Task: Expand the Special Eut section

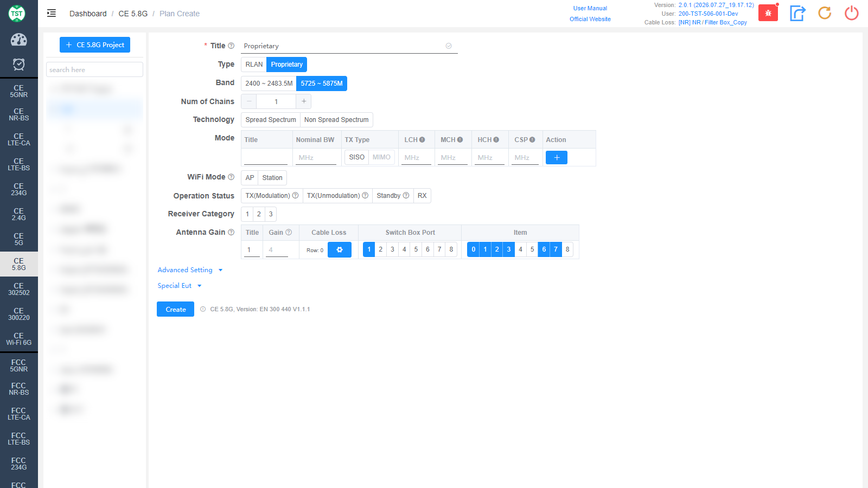Action: pos(180,286)
